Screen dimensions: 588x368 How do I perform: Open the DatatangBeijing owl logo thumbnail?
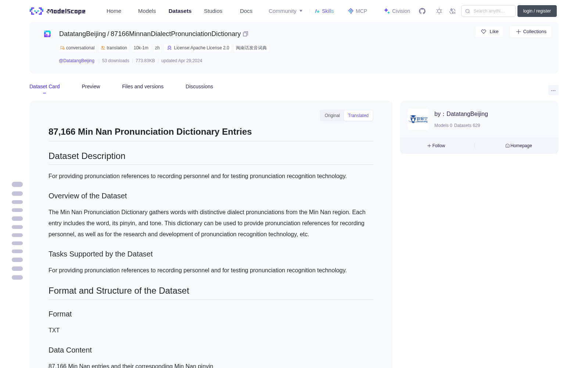click(418, 119)
